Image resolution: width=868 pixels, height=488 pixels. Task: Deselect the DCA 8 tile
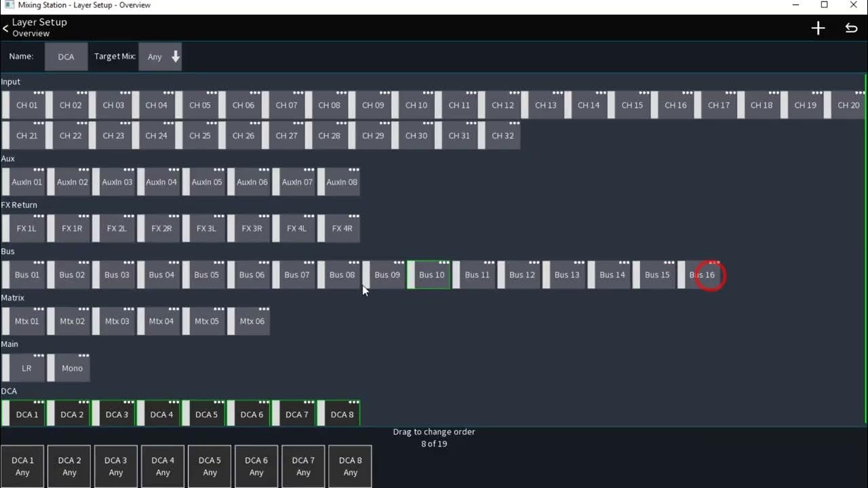click(x=339, y=413)
